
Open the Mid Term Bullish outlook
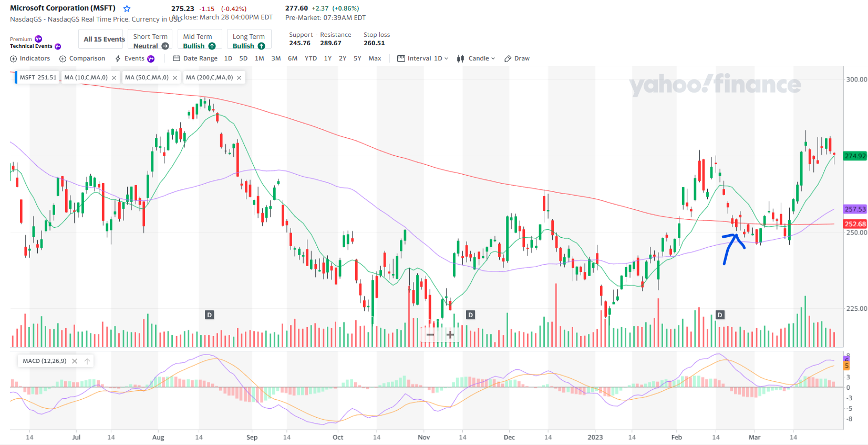tap(199, 39)
